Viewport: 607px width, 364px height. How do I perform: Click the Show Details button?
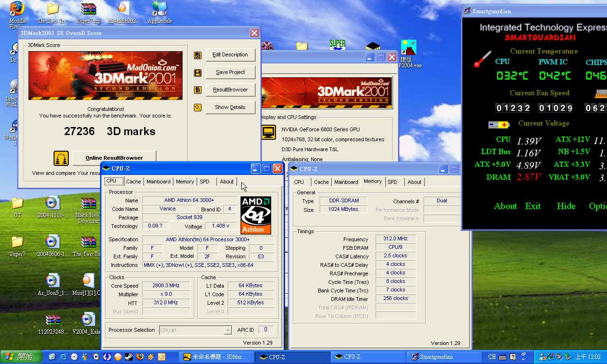(x=230, y=108)
